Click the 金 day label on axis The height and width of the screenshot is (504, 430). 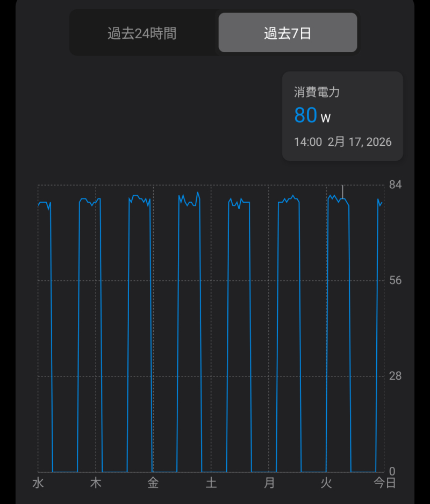pyautogui.click(x=153, y=482)
